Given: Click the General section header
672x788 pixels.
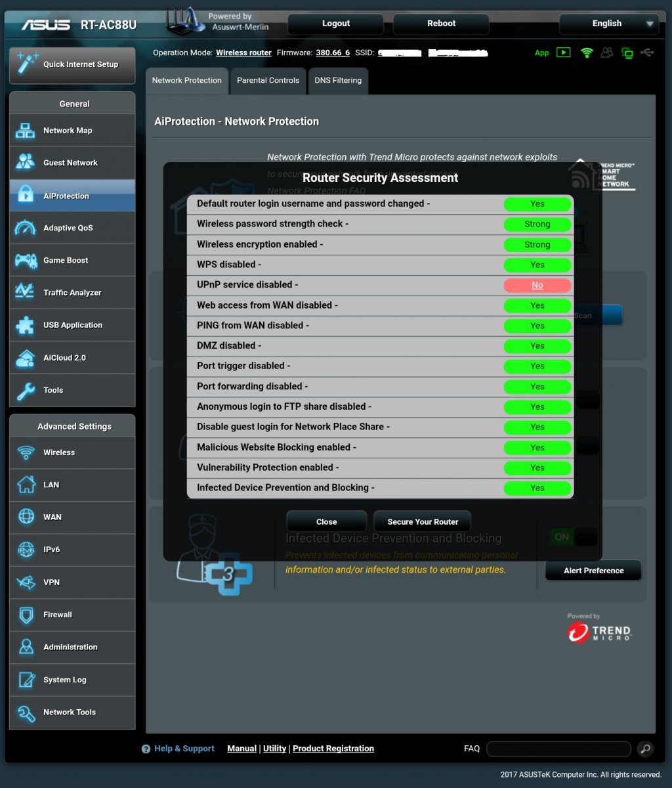Looking at the screenshot, I should [x=72, y=104].
